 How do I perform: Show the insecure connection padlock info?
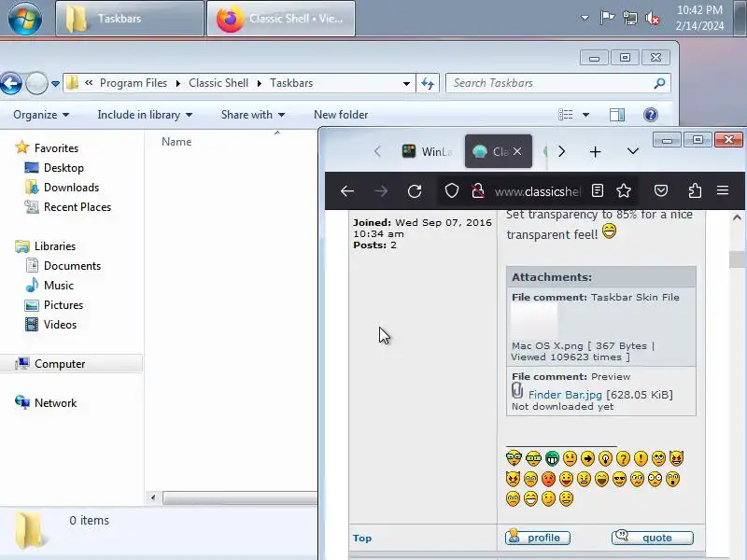pos(478,191)
